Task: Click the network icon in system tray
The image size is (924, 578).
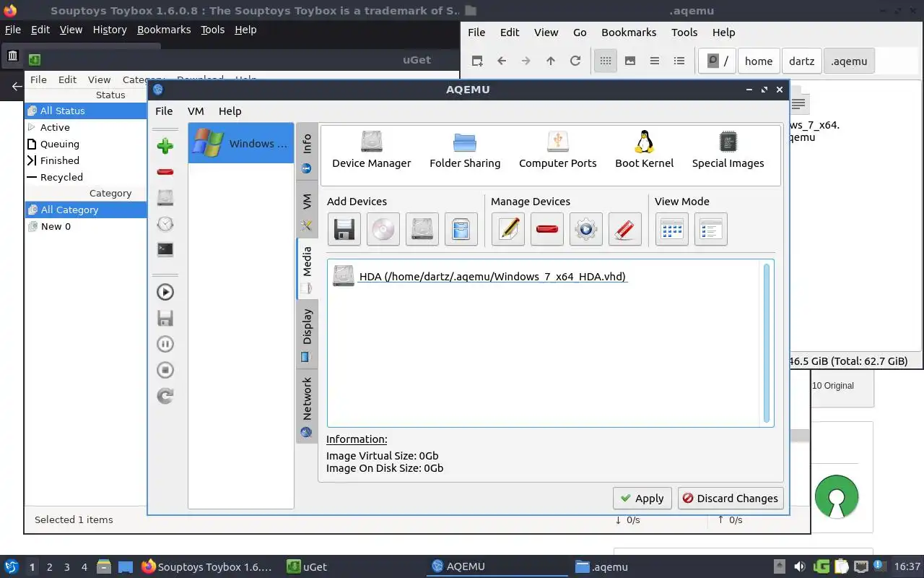Action: [x=860, y=567]
